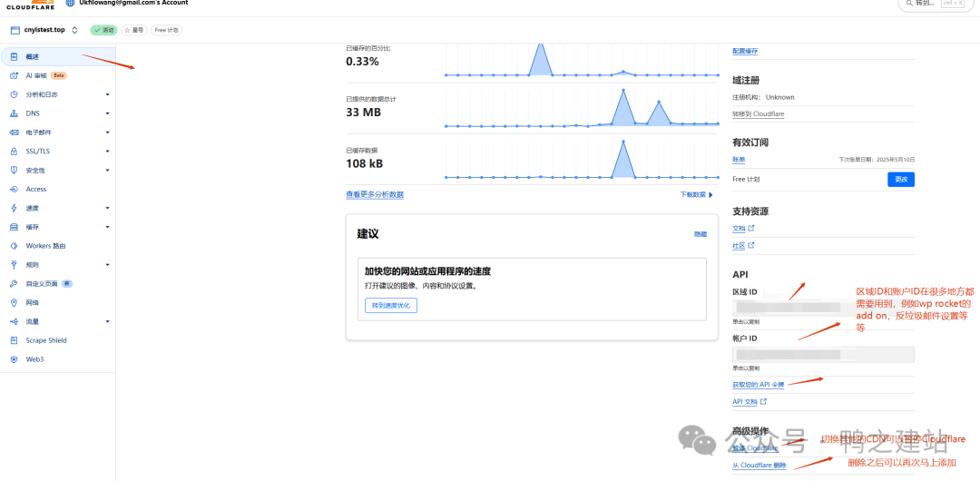Click 隐藏 in the 建议 card

pos(700,234)
